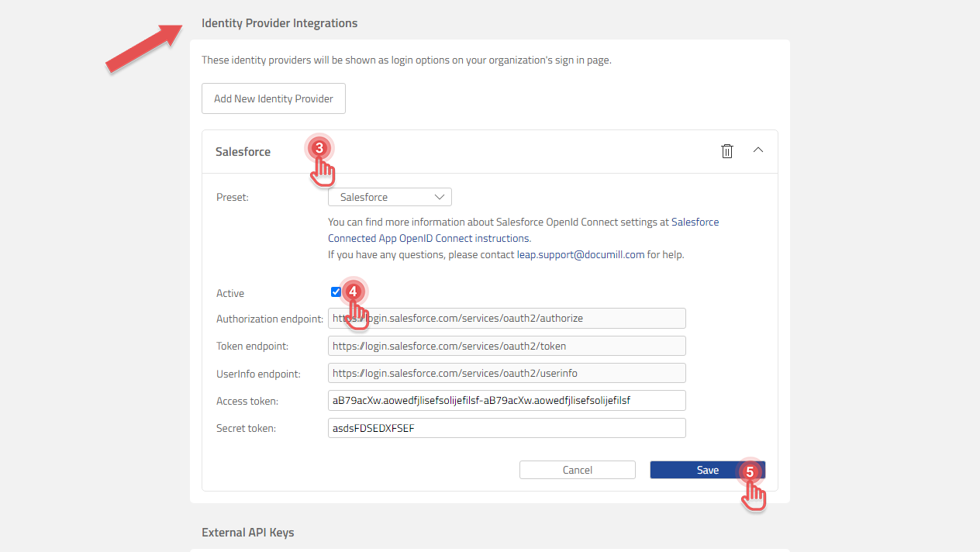Click Add New Identity Provider
Screen dimensions: 980x552
[273, 98]
